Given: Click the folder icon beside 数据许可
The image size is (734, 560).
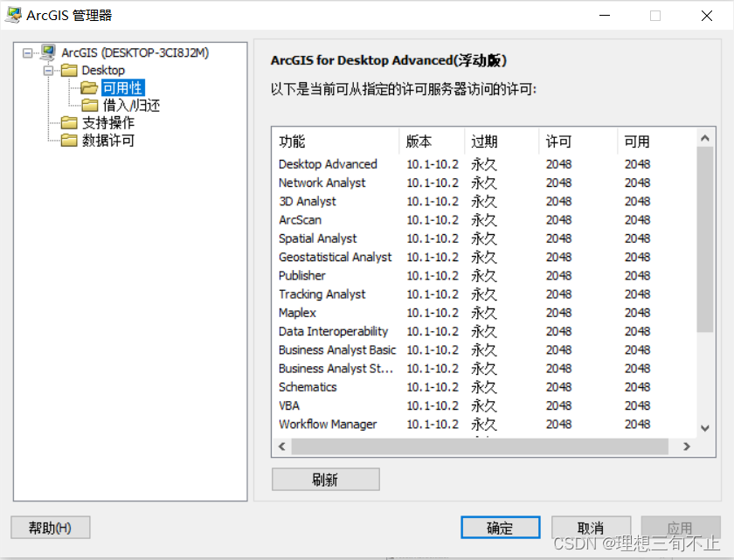Looking at the screenshot, I should (x=69, y=140).
